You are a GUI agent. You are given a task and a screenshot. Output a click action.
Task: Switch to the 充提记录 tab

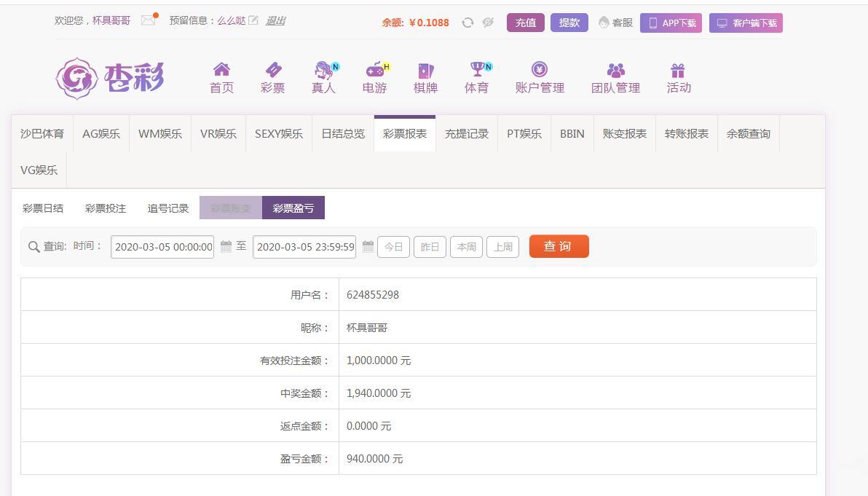click(467, 134)
